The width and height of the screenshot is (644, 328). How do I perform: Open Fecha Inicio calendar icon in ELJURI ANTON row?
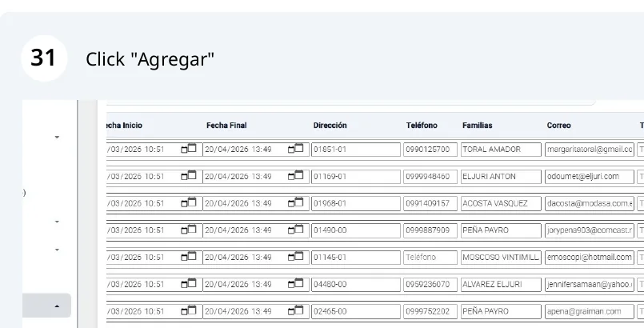(x=189, y=176)
